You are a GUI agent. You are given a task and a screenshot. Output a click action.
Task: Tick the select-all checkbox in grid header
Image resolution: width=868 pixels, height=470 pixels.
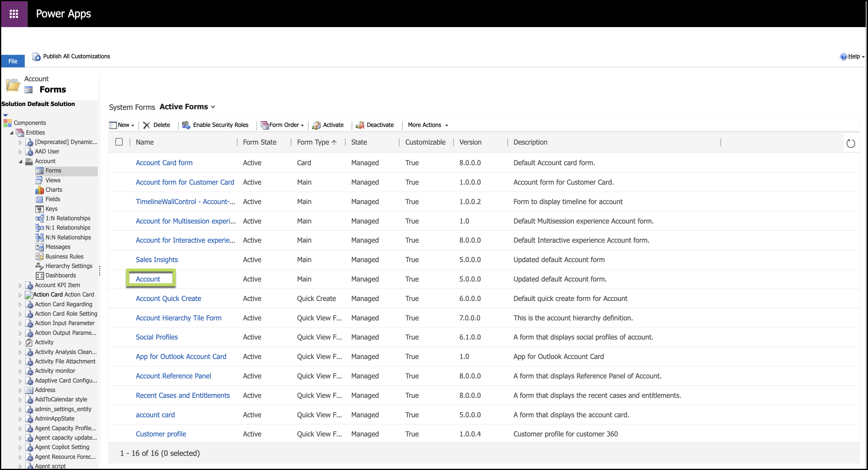tap(119, 142)
